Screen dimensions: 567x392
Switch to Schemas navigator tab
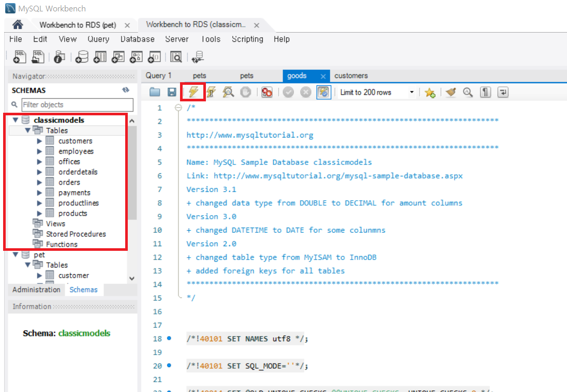pos(83,290)
